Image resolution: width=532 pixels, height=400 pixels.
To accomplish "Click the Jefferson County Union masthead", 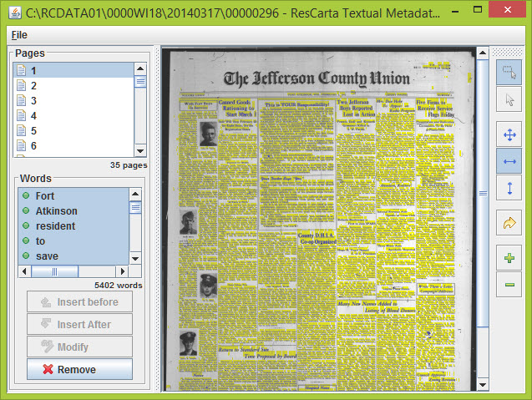I will (x=317, y=78).
